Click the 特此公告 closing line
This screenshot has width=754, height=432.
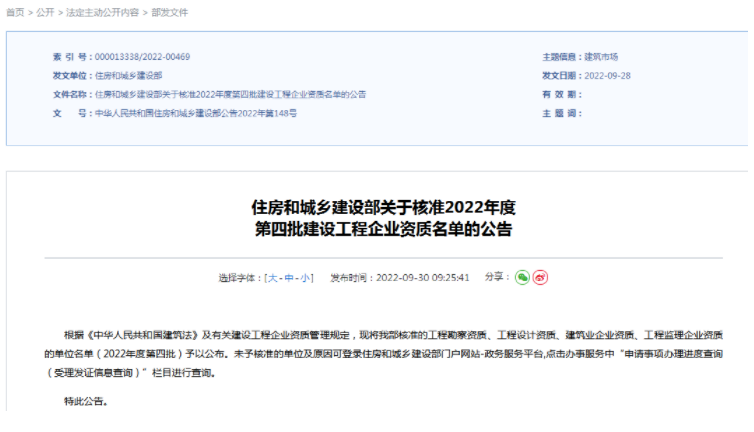86,401
